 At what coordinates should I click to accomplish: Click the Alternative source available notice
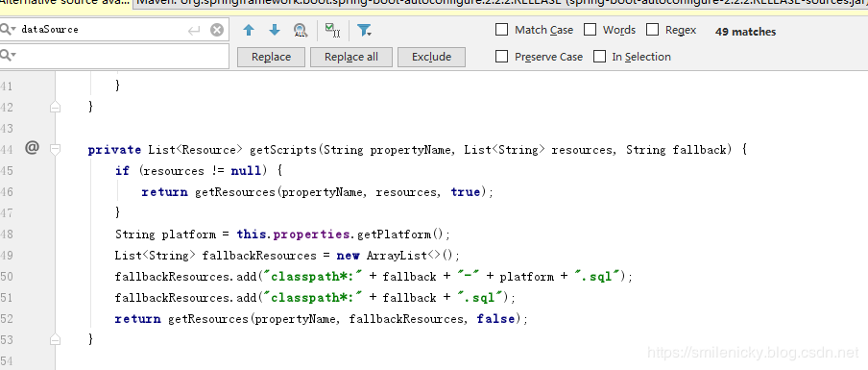[64, 3]
